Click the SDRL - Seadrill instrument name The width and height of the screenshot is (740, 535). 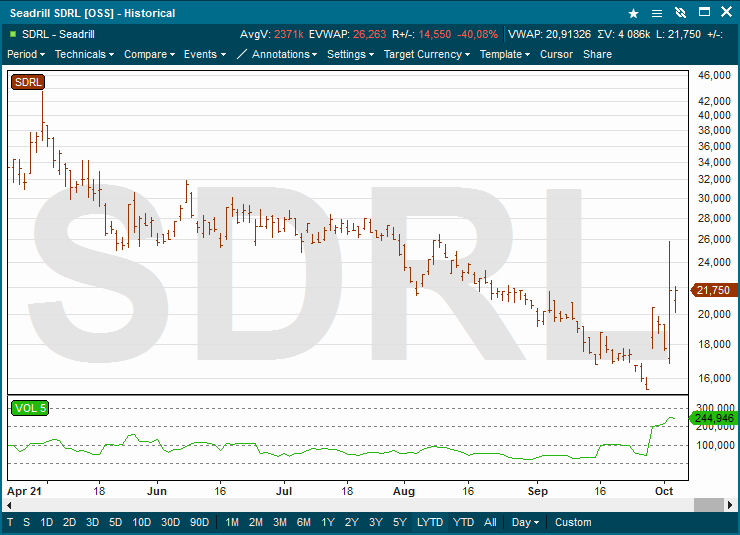(x=58, y=34)
